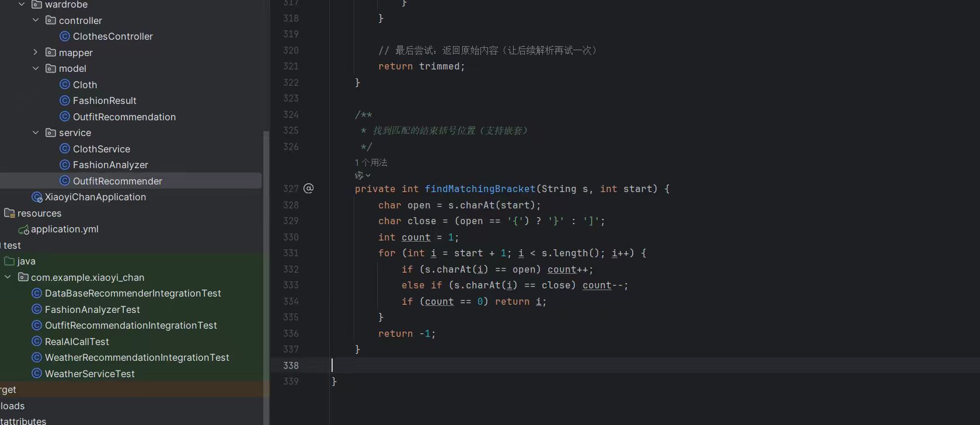Click the OutfitRecommendationIntegrationTest class icon
The width and height of the screenshot is (980, 425).
[37, 325]
